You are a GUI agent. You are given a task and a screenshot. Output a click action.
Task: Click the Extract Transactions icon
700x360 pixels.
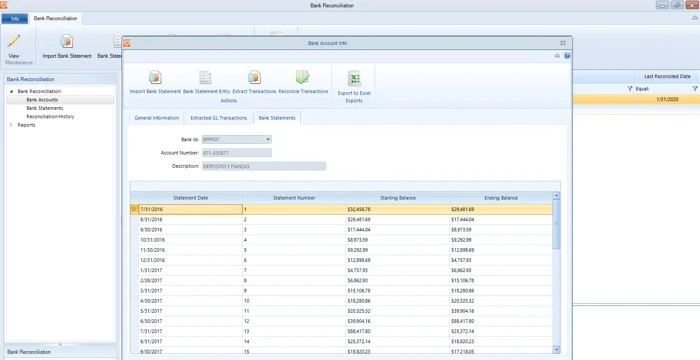[254, 77]
